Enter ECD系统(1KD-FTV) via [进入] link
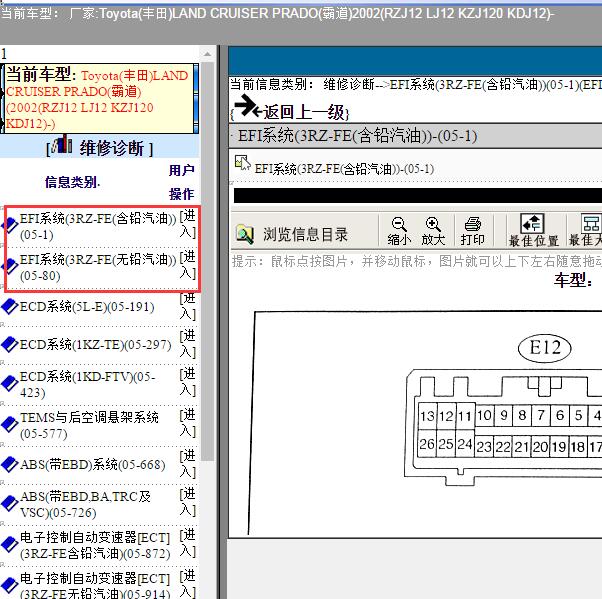602x599 pixels. tap(188, 382)
